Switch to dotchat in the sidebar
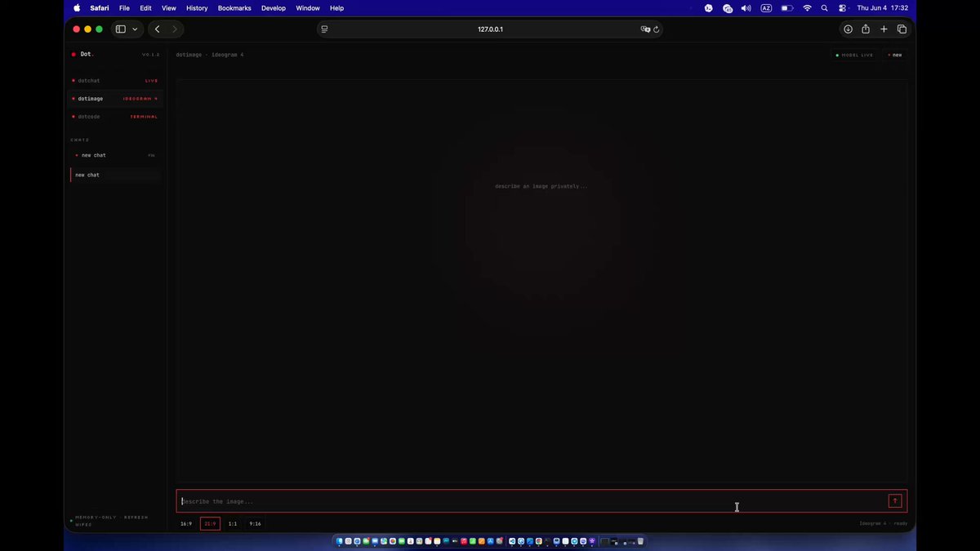The image size is (980, 551). [x=115, y=81]
